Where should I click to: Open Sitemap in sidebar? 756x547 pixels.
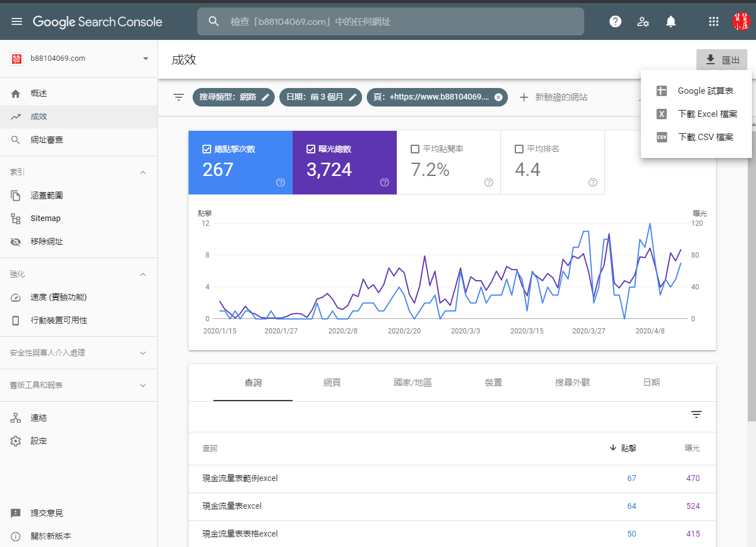[79, 218]
